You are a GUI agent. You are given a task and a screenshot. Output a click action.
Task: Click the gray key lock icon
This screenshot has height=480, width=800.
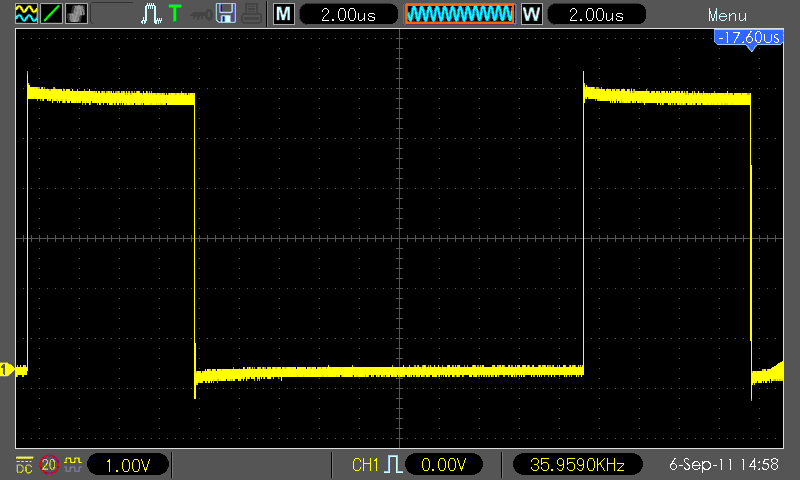[x=201, y=15]
